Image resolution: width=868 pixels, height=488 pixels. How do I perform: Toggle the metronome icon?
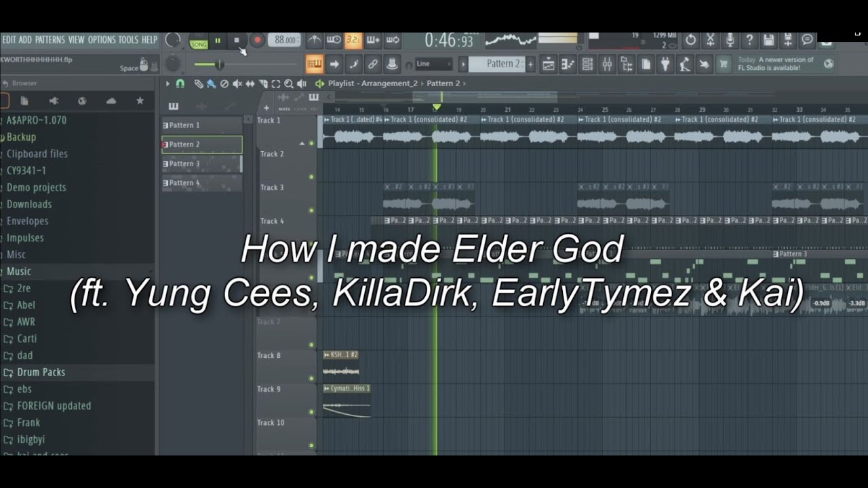coord(314,41)
